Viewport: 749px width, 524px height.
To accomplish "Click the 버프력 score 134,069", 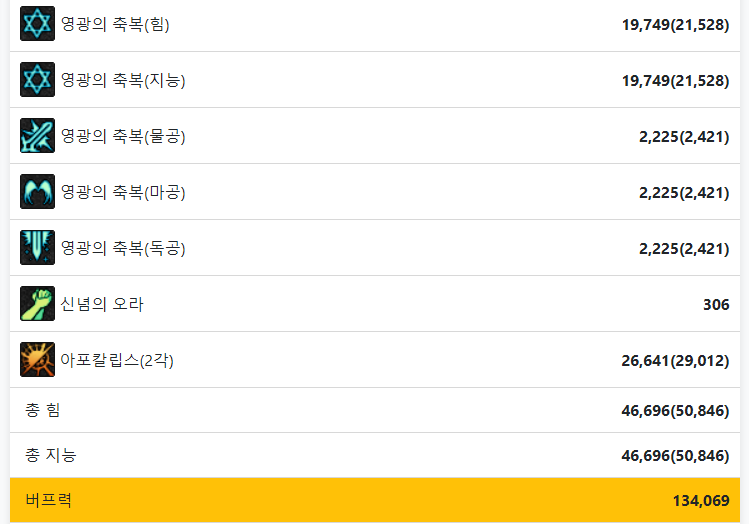I will tap(701, 501).
